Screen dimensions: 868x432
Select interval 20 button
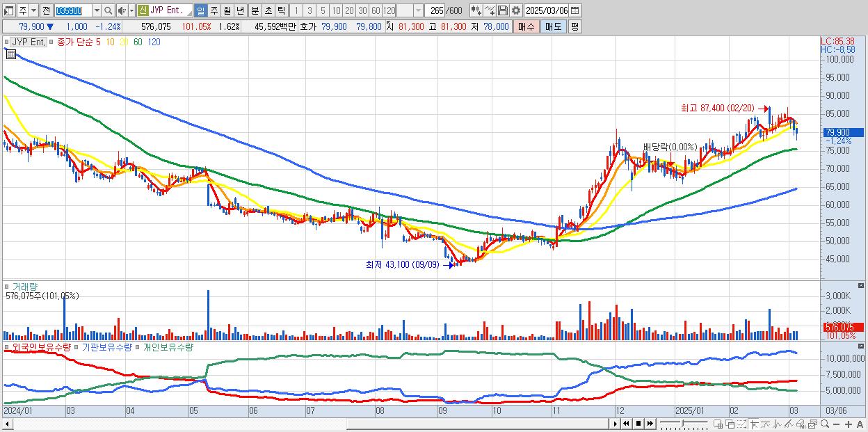pyautogui.click(x=349, y=10)
